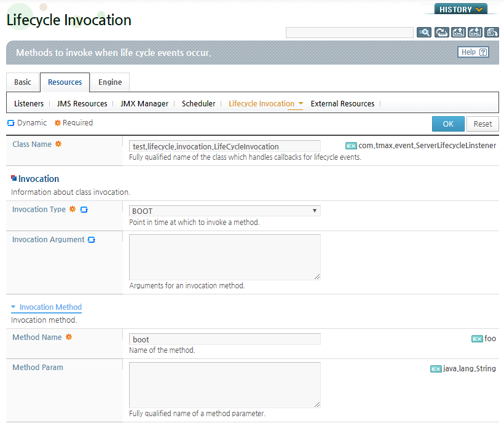Click 'Information about class invocation.' text

[x=71, y=192]
